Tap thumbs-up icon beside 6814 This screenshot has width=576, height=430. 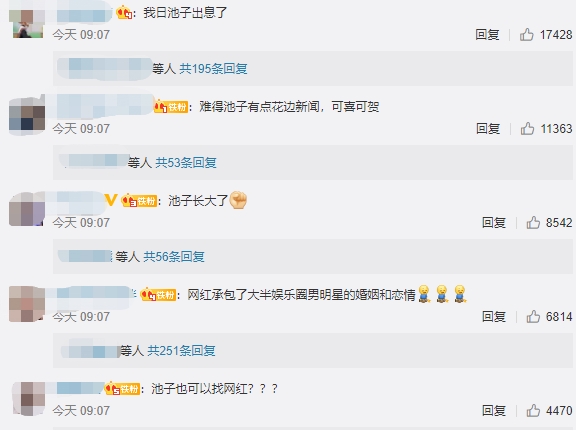(533, 317)
